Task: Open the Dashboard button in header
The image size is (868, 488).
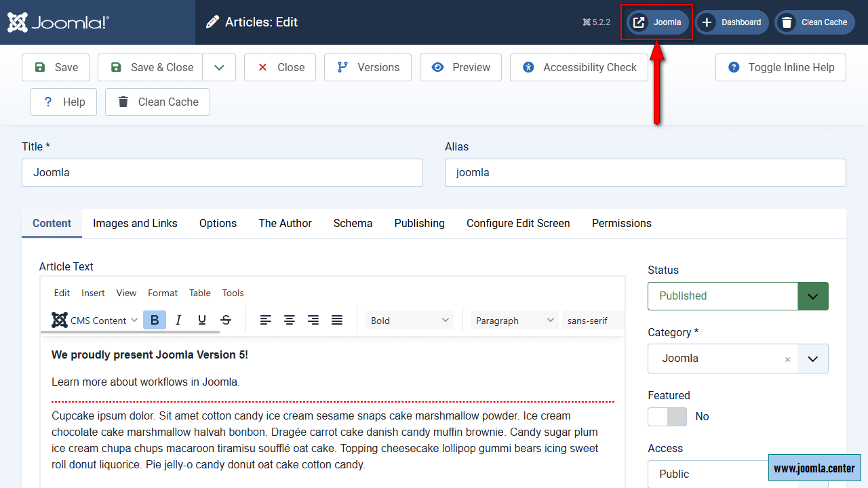Action: click(x=732, y=22)
